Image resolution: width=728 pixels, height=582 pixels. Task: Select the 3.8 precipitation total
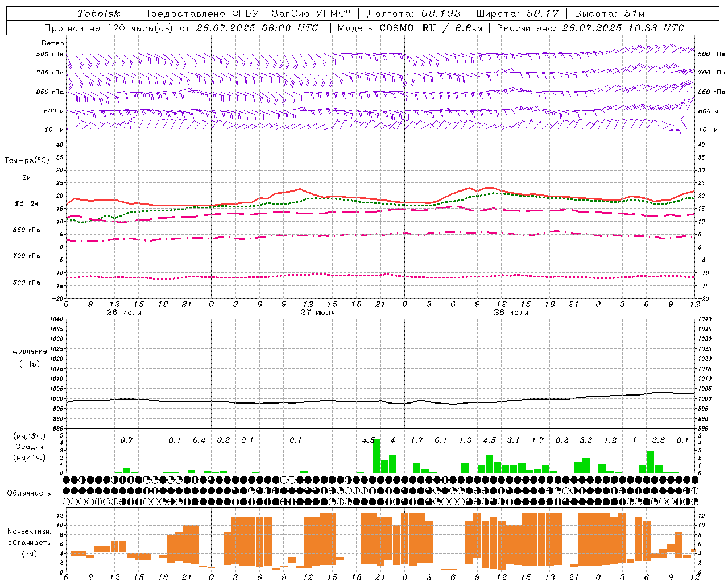point(659,440)
